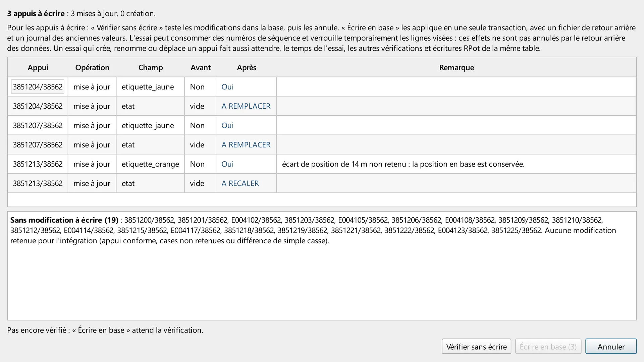Click the Avant column header
Image resolution: width=644 pixels, height=362 pixels.
200,67
